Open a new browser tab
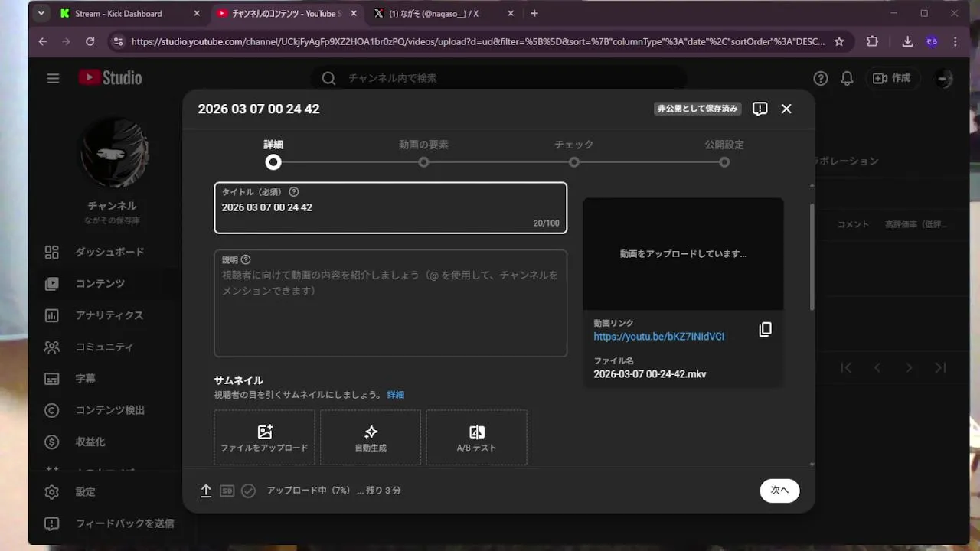The height and width of the screenshot is (551, 980). point(534,14)
